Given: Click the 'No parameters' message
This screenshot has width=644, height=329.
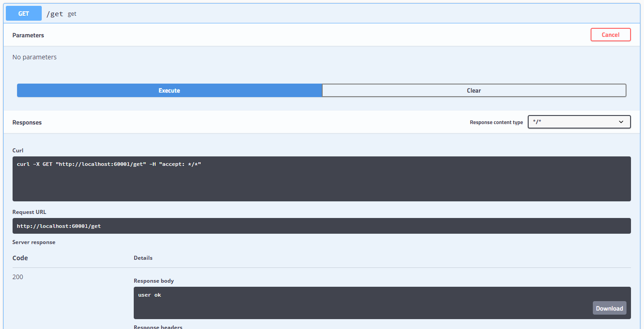Looking at the screenshot, I should (x=34, y=57).
